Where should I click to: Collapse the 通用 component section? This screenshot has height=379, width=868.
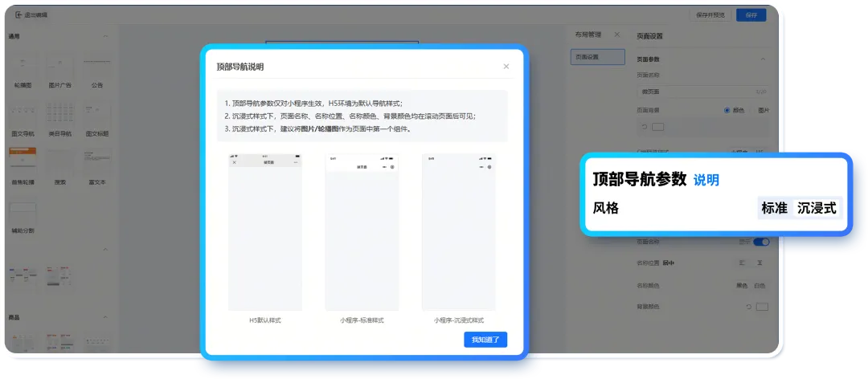click(x=105, y=36)
